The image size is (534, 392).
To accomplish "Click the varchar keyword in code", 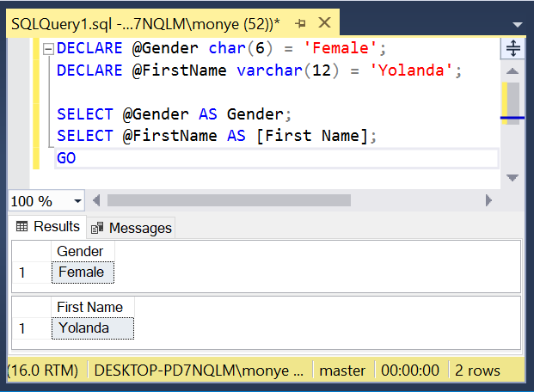I will 269,70.
